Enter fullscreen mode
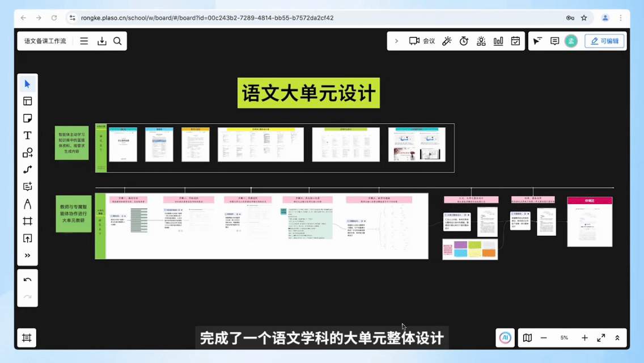The image size is (644, 363). 601,338
